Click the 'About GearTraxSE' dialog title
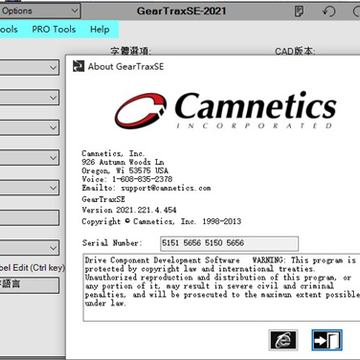The height and width of the screenshot is (360, 360). [x=126, y=66]
